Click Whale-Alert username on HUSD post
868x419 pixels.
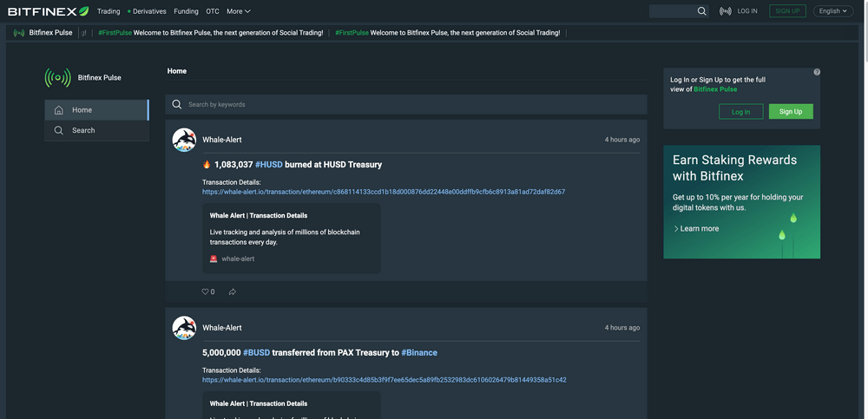tap(222, 140)
